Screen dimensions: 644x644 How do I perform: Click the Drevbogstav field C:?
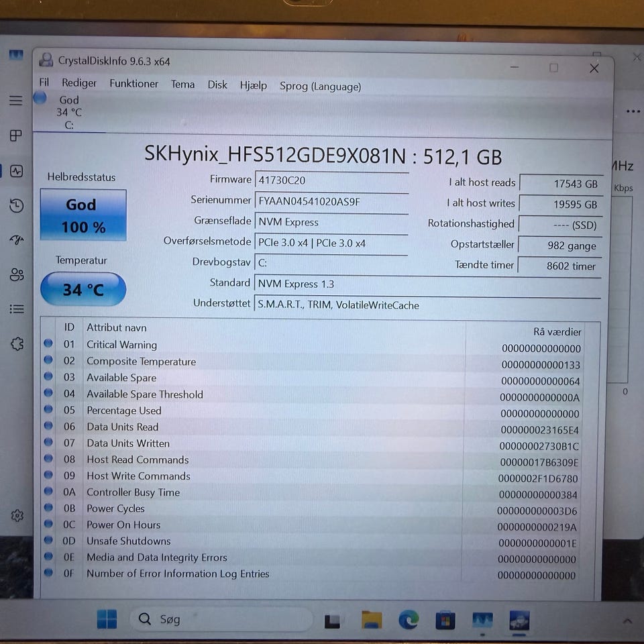pos(332,263)
